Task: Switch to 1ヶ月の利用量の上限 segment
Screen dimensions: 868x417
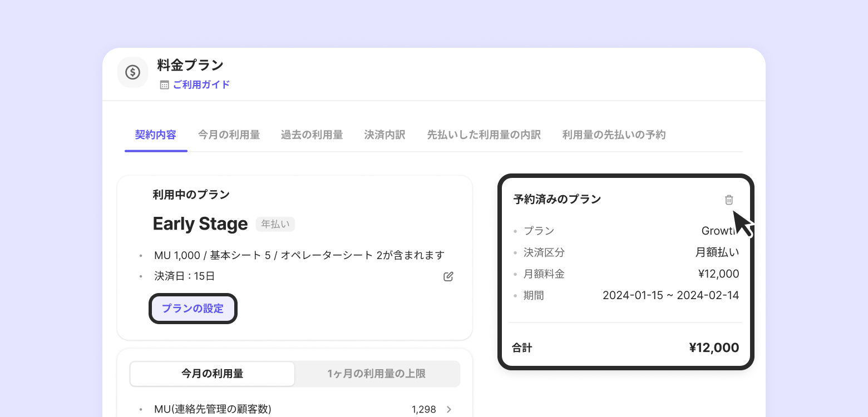Action: pyautogui.click(x=376, y=374)
